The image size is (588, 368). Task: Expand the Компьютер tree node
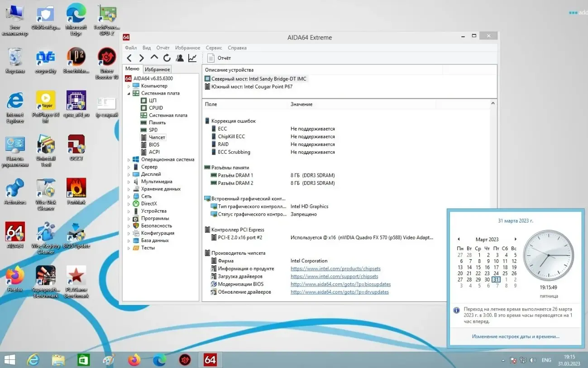pyautogui.click(x=129, y=86)
